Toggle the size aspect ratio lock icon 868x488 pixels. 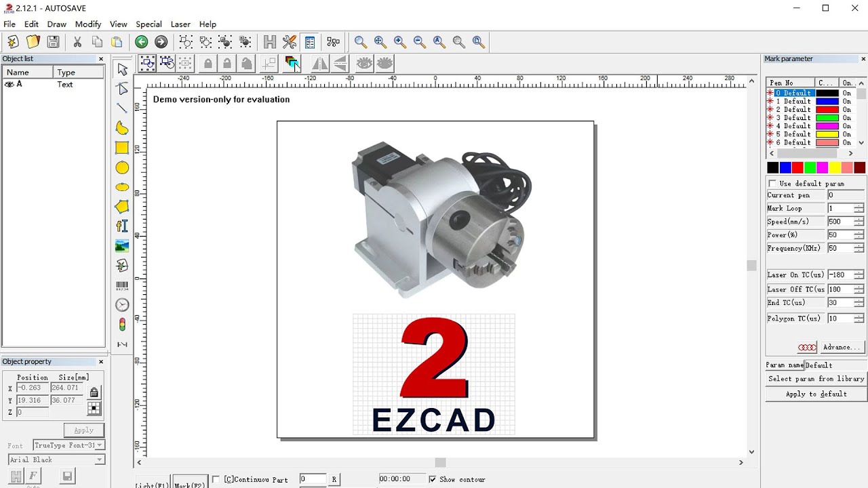click(94, 392)
